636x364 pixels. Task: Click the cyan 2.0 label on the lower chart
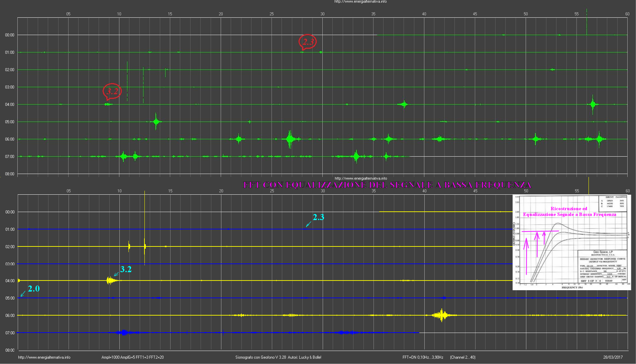[34, 289]
